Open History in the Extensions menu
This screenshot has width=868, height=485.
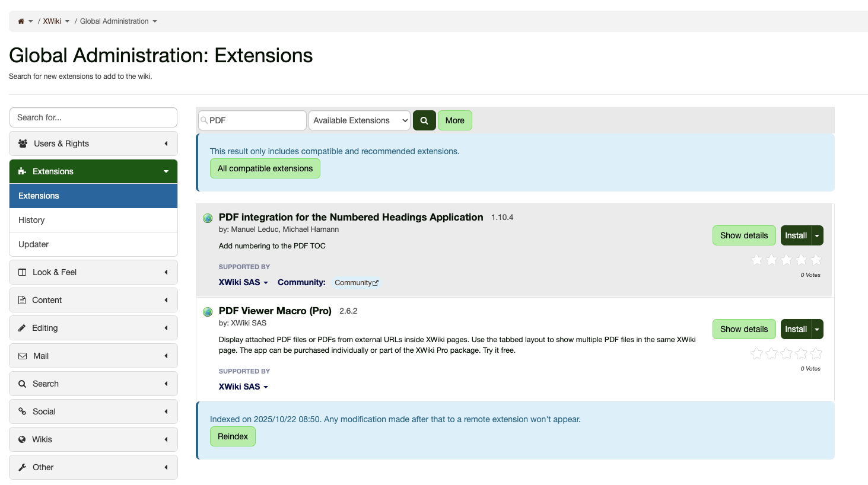coord(31,220)
